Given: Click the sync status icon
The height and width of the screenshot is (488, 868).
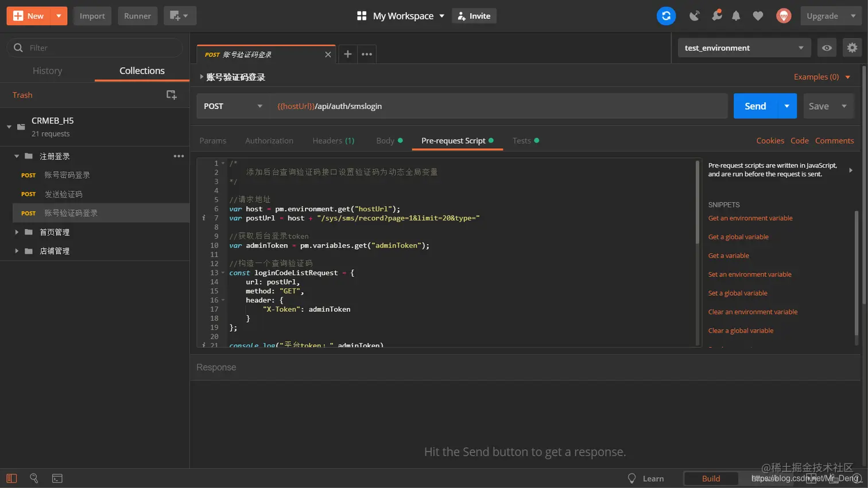Looking at the screenshot, I should tap(666, 16).
